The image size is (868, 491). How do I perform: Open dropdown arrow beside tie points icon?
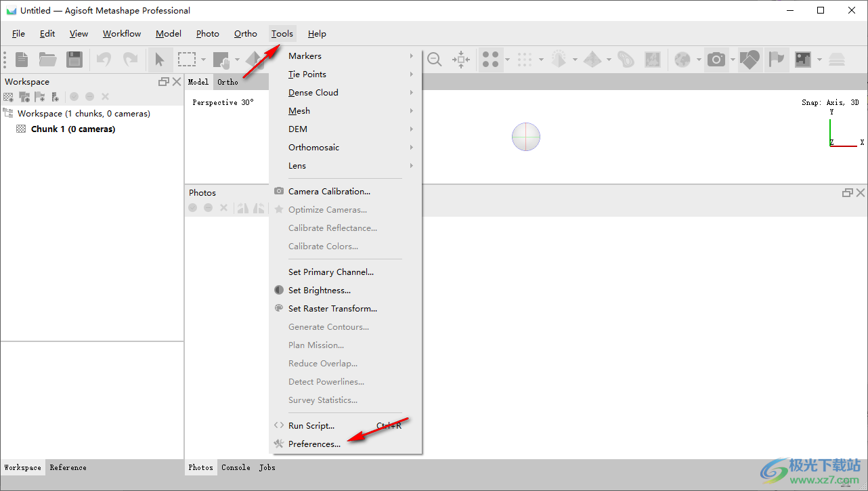click(507, 60)
